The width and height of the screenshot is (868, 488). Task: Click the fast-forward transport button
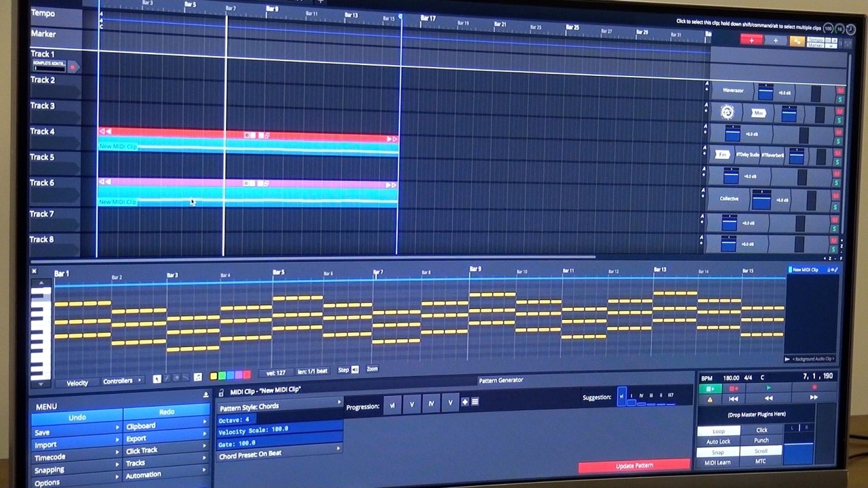[x=814, y=398]
